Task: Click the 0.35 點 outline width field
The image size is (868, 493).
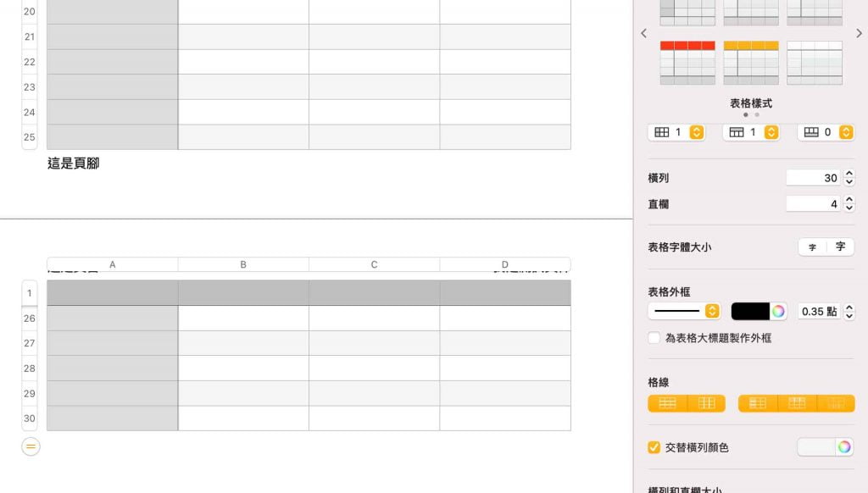Action: pyautogui.click(x=819, y=312)
